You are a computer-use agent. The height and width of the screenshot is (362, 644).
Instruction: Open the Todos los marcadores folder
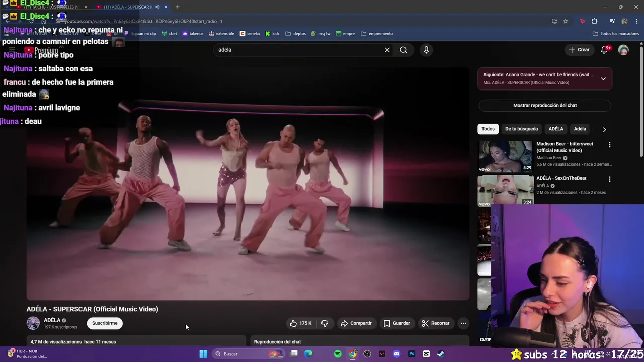click(x=616, y=34)
